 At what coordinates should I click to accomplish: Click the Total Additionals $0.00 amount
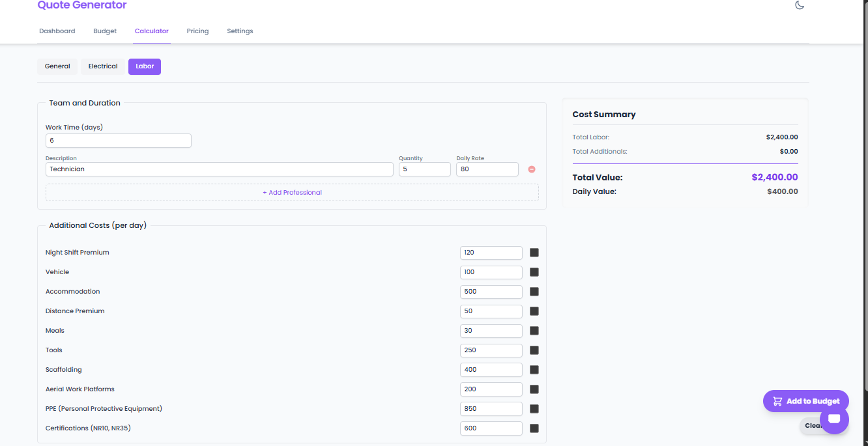788,152
